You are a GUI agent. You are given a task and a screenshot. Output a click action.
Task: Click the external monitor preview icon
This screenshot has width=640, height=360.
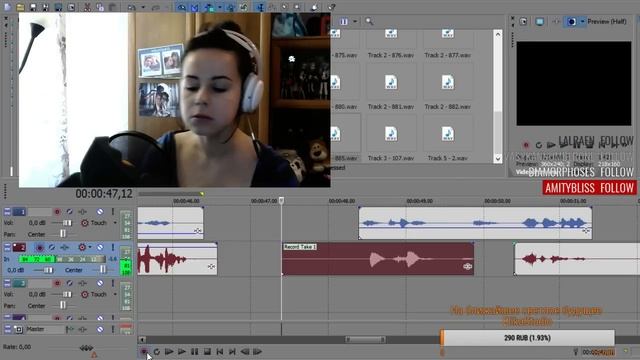click(x=540, y=21)
